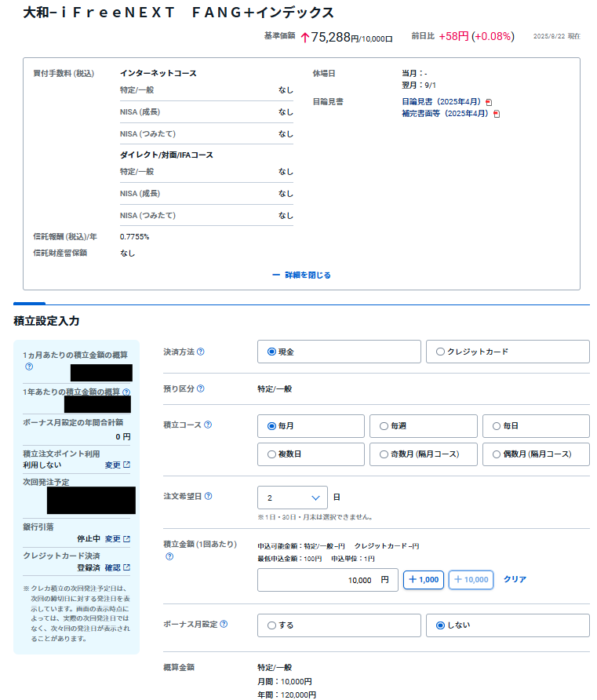Click the fund title 大和-iFreeNEXT FANG+インデックス
The image size is (597, 700).
click(x=179, y=13)
